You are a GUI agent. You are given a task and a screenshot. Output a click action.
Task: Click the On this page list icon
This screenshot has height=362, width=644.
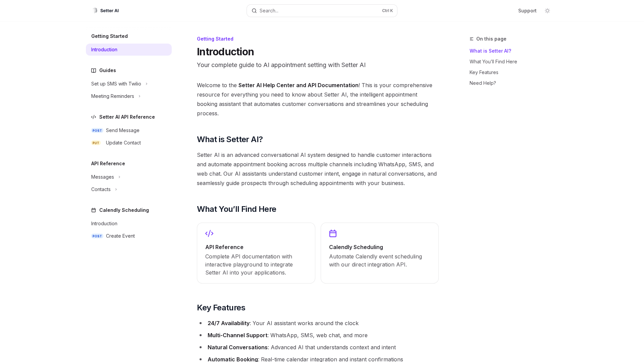472,39
